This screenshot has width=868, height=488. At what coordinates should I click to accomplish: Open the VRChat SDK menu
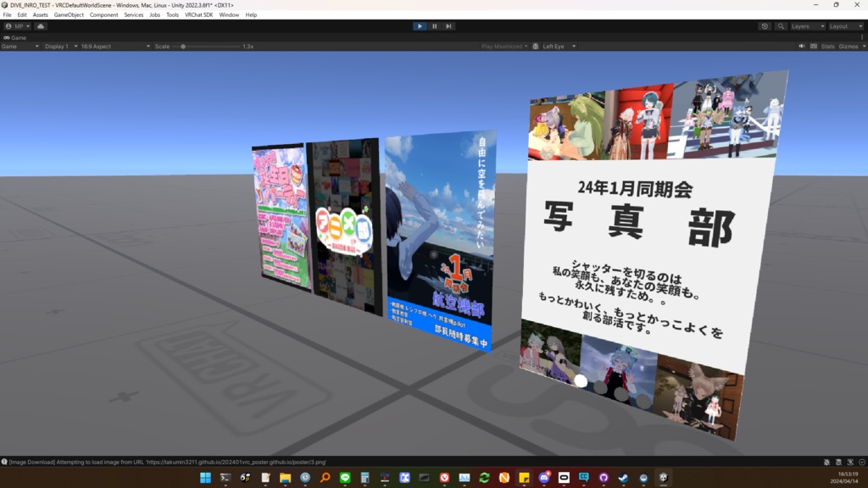click(x=198, y=15)
